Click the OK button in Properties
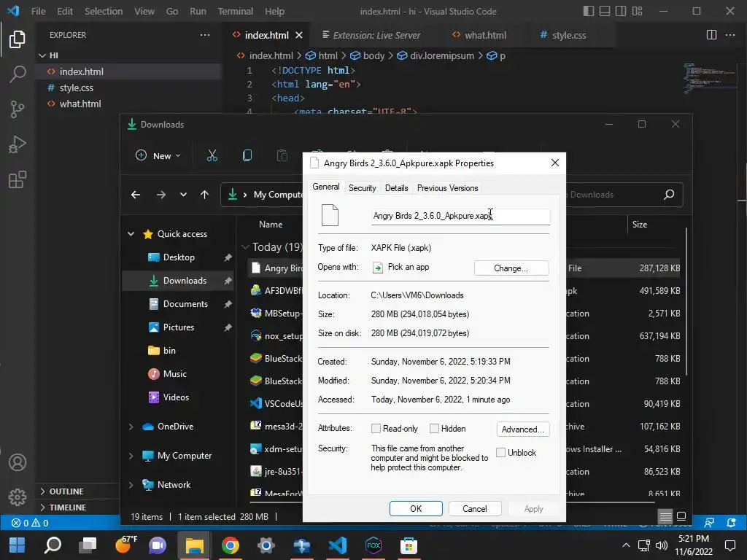The image size is (747, 560). click(x=416, y=508)
